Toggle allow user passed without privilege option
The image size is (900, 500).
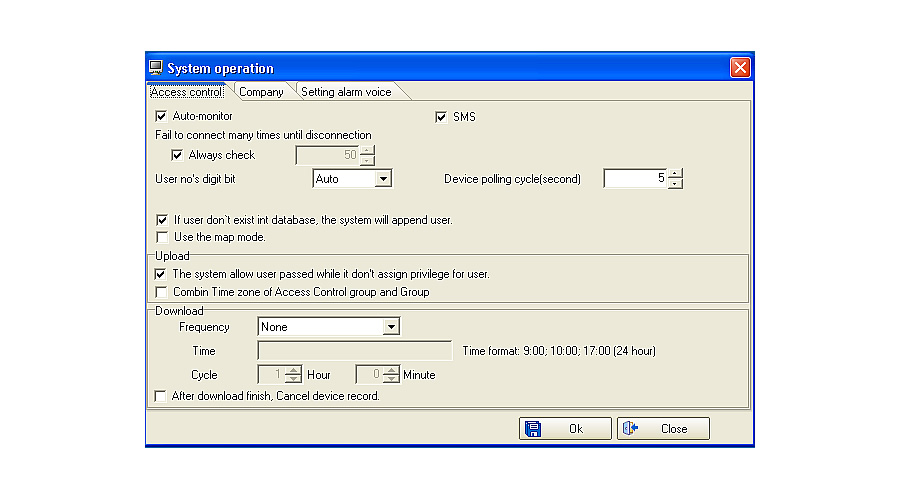[x=161, y=273]
